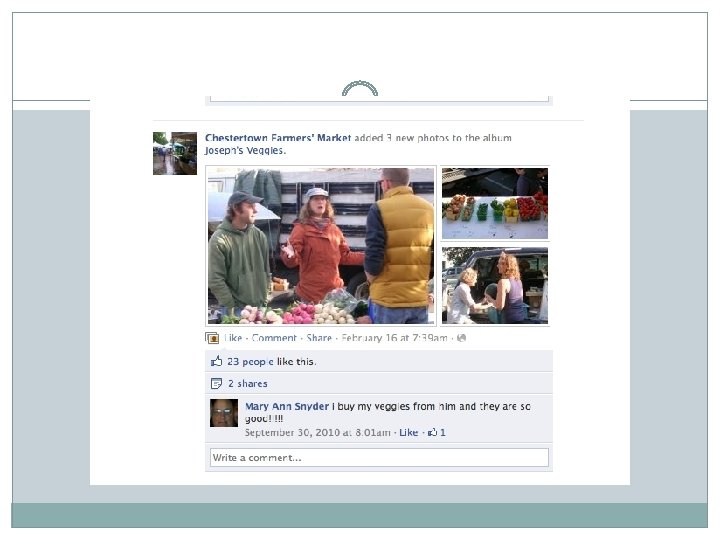Image resolution: width=720 pixels, height=540 pixels.
Task: Click the shares note icon
Action: pos(216,383)
